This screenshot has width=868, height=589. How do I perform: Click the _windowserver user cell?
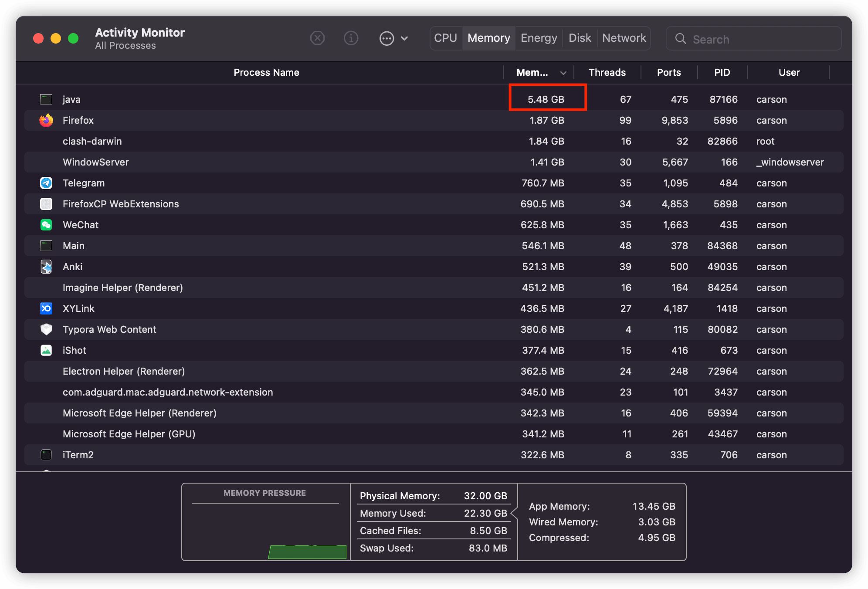[790, 162]
